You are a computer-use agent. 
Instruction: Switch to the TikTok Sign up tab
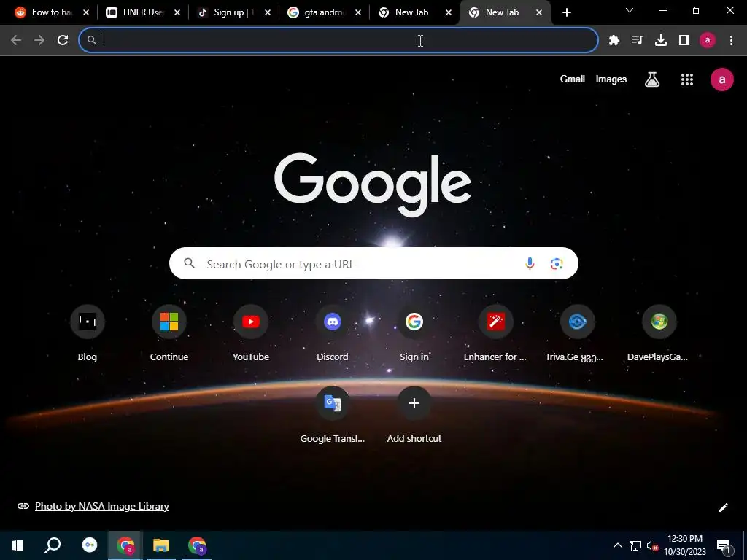[228, 12]
